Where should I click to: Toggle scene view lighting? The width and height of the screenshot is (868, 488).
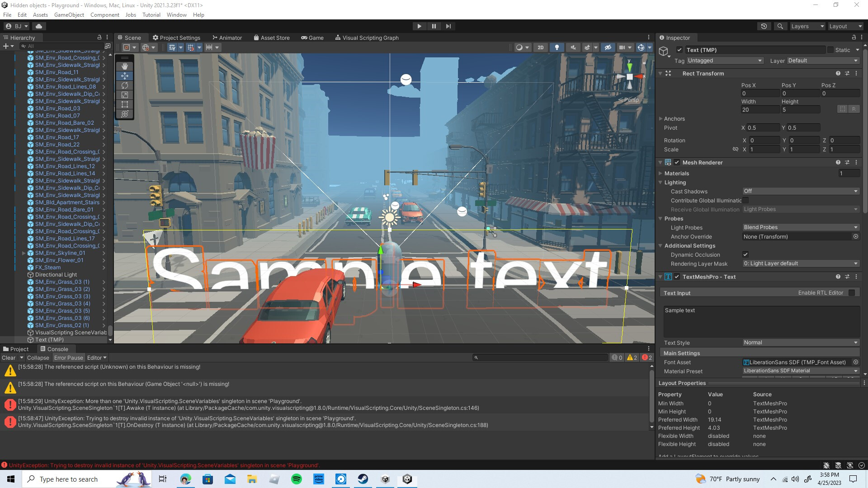(x=557, y=47)
